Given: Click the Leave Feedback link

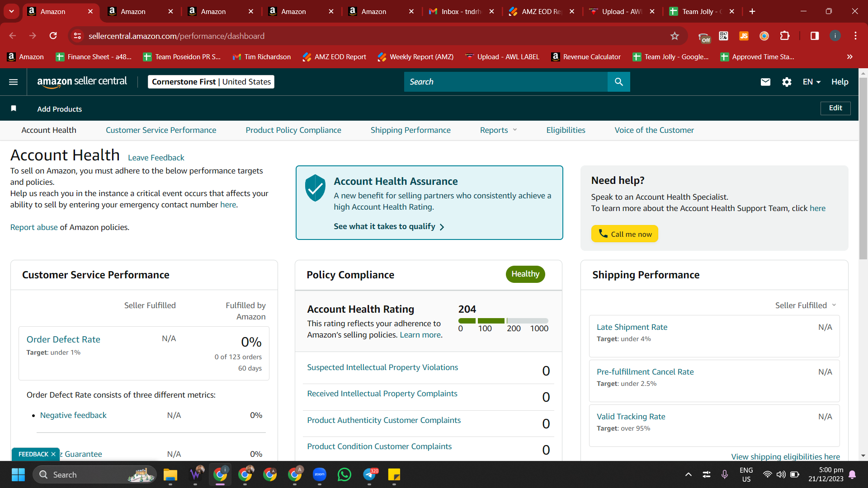Looking at the screenshot, I should 156,158.
